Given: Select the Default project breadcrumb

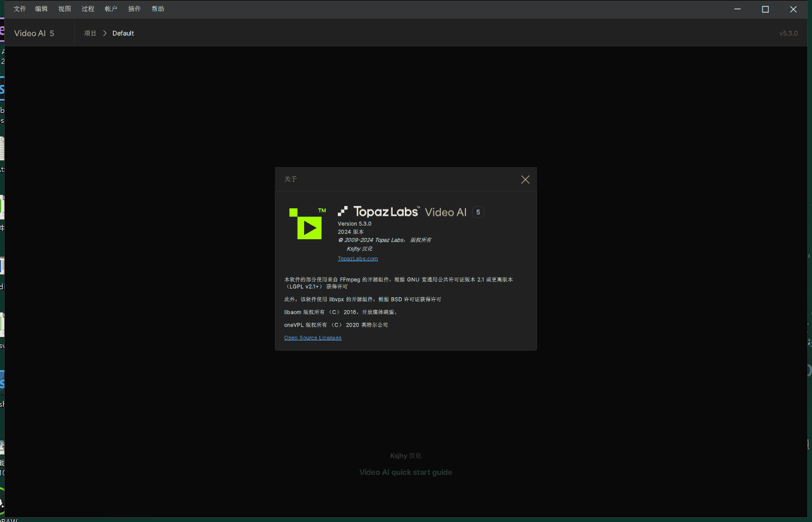Looking at the screenshot, I should (x=123, y=33).
